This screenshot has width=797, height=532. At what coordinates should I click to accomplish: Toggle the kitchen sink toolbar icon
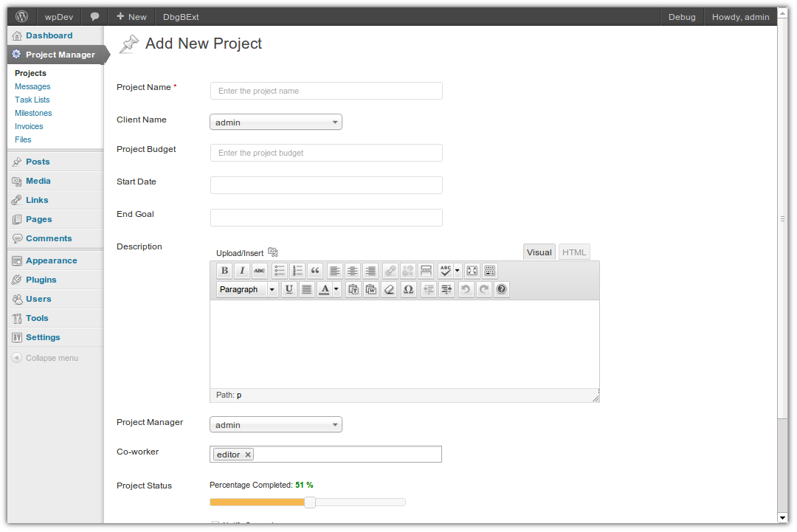(490, 271)
